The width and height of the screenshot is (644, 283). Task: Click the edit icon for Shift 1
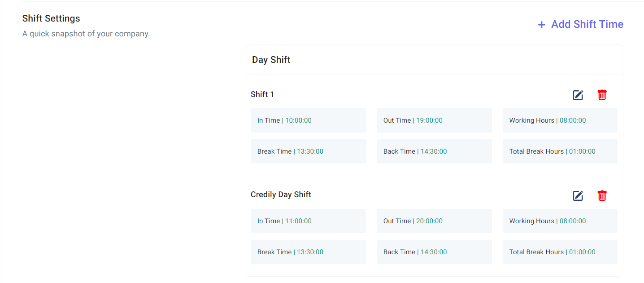(578, 95)
